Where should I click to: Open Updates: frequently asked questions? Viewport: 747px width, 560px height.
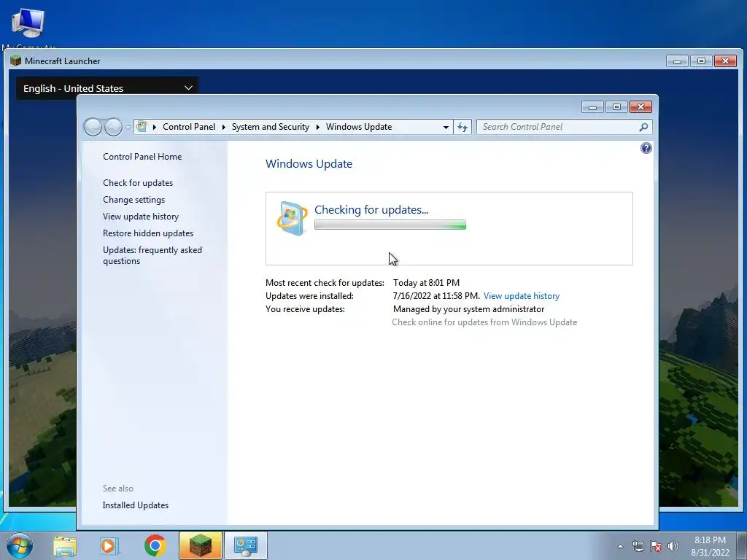coord(152,255)
